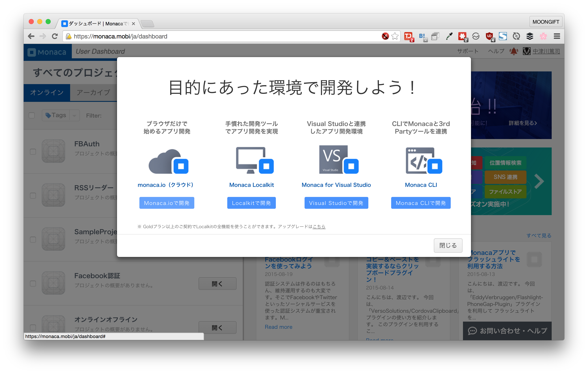Select the オンライン tab
This screenshot has height=374, width=588.
pos(47,92)
